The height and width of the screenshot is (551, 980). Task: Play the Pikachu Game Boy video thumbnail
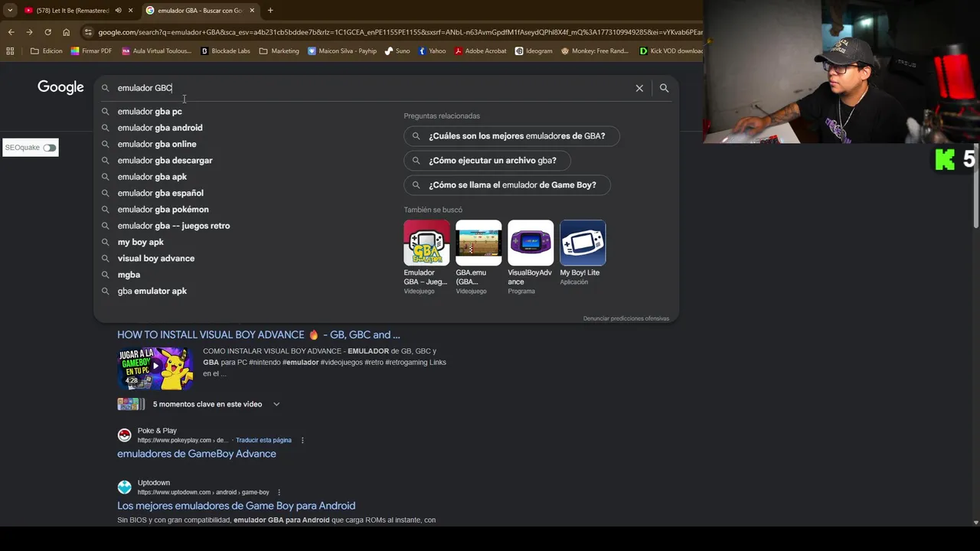[x=155, y=369]
